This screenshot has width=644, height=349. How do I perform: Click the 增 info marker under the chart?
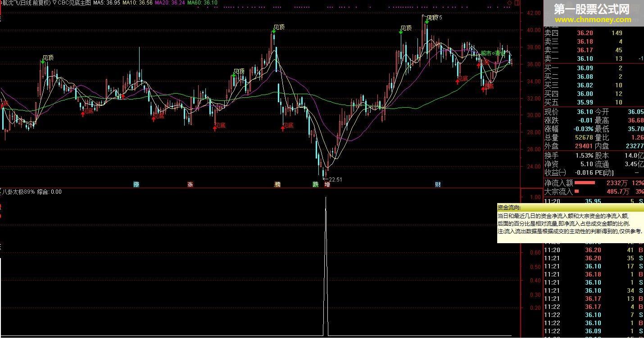pyautogui.click(x=327, y=185)
